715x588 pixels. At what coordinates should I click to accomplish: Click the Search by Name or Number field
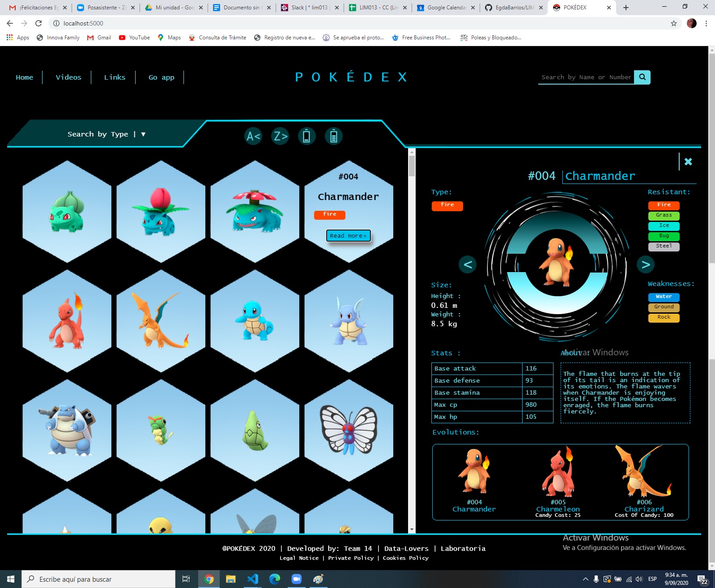586,77
